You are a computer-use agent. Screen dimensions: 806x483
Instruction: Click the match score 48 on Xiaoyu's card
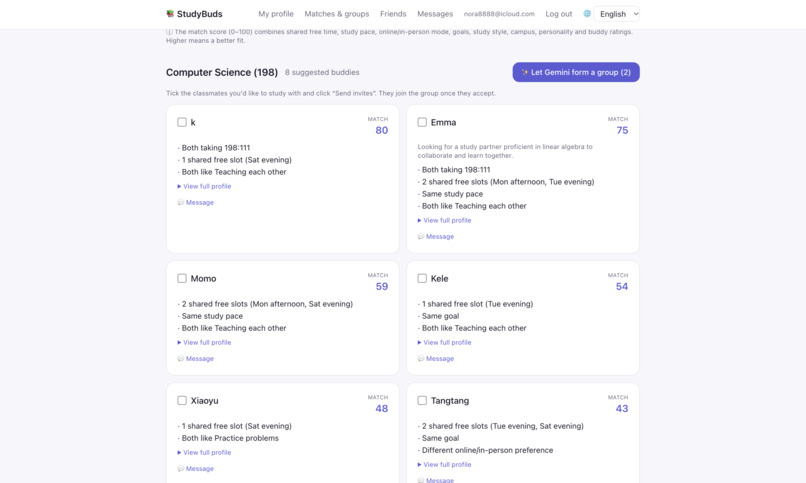tap(381, 408)
